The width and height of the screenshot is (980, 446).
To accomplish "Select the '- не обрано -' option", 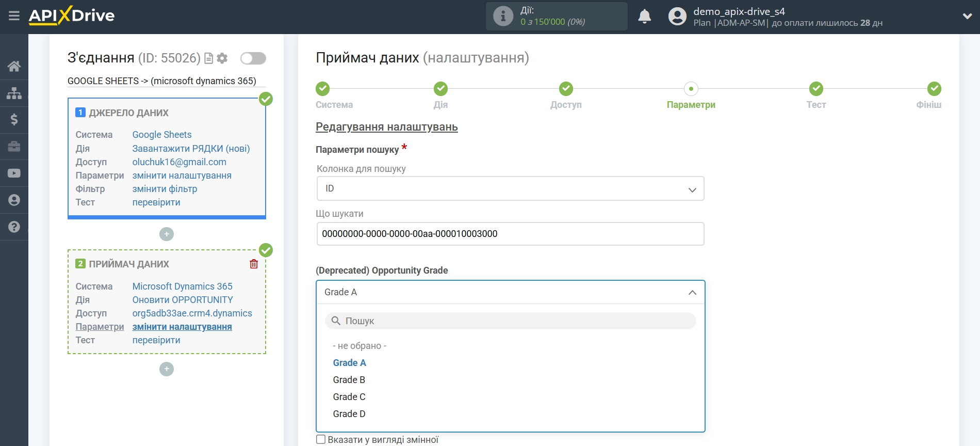I will pyautogui.click(x=360, y=346).
